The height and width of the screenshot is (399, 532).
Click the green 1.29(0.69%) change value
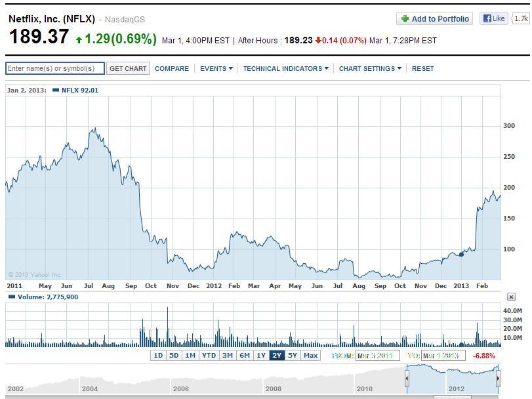[x=121, y=39]
